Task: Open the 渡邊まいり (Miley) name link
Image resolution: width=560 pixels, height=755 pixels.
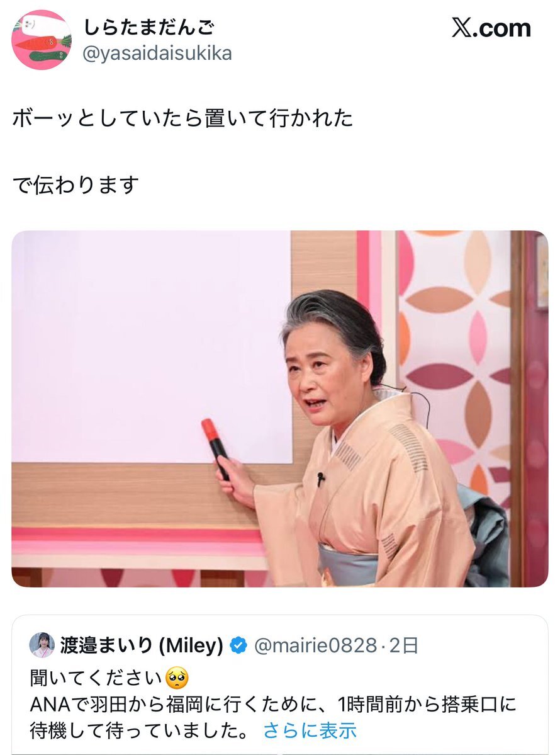Action: click(x=142, y=645)
